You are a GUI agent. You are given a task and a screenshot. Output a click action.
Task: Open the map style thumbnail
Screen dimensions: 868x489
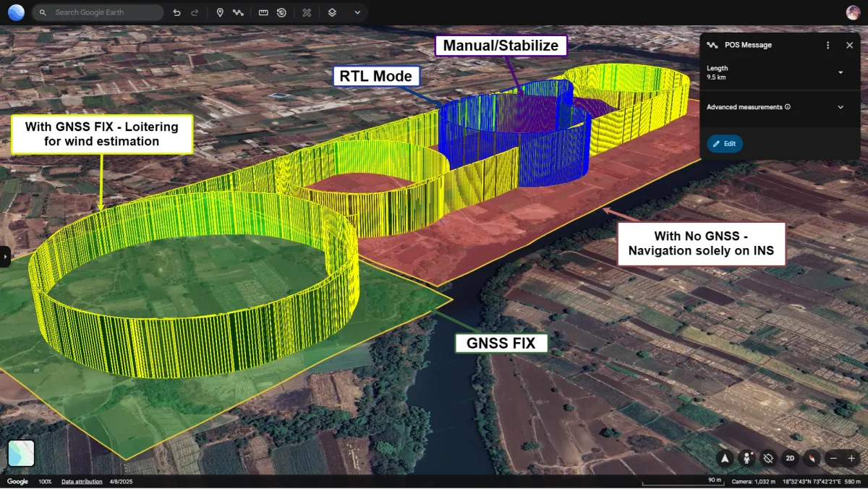tap(21, 454)
